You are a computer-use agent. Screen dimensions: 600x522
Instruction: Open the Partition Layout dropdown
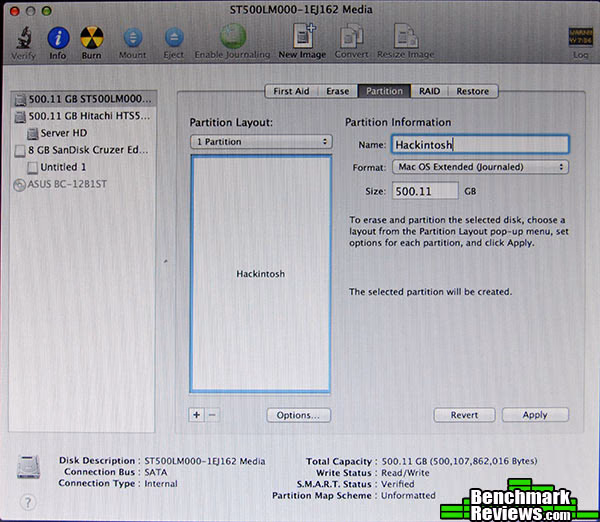(x=261, y=142)
